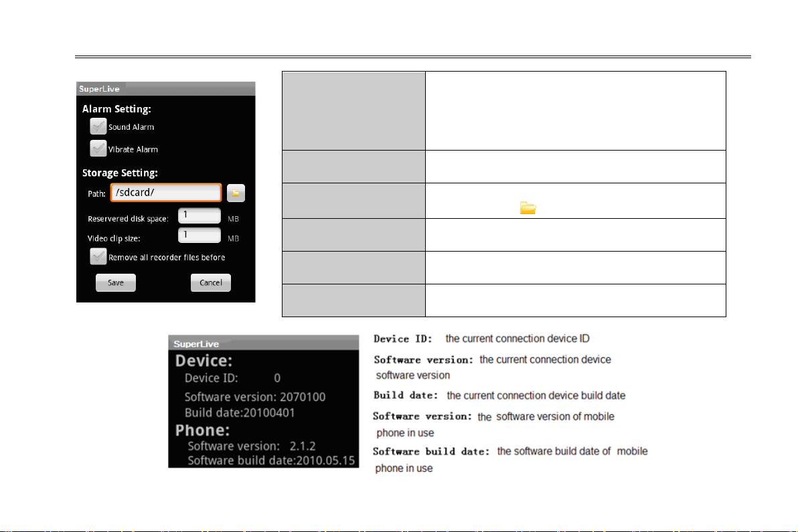
Task: Click Path: label in storage settings
Action: click(96, 194)
